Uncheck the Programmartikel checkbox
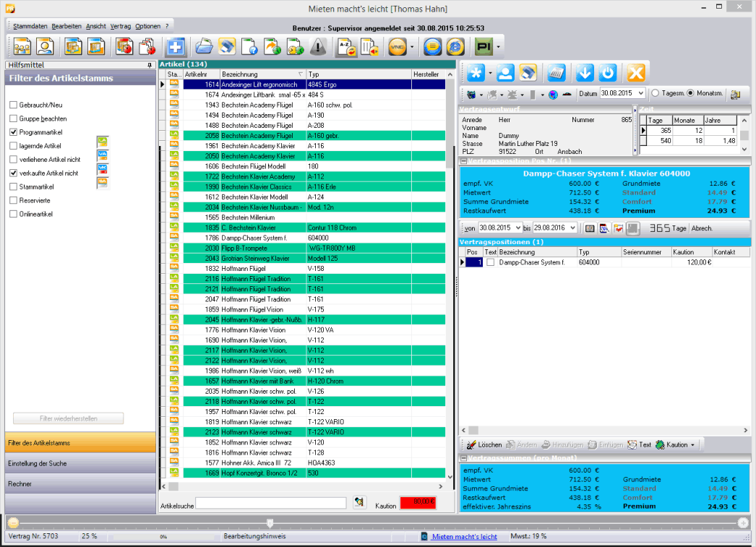 pos(14,132)
